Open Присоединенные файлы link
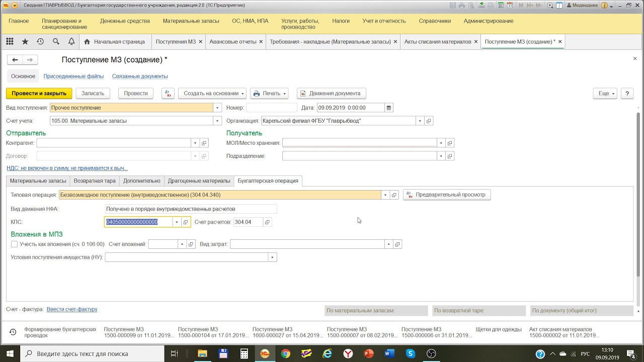 pos(73,76)
